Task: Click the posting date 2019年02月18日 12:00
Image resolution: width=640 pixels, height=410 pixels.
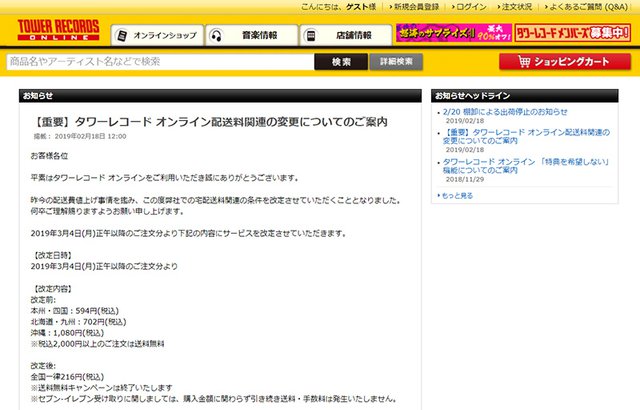Action: click(90, 136)
